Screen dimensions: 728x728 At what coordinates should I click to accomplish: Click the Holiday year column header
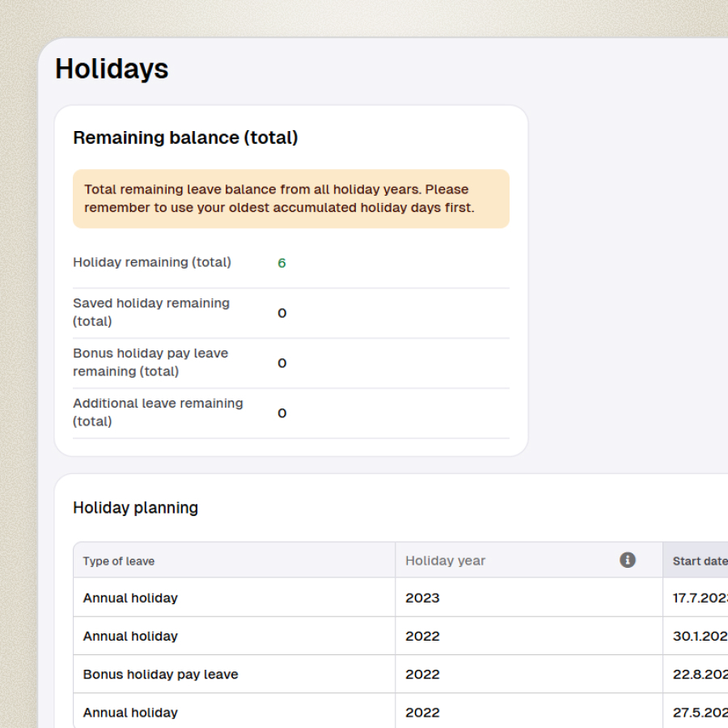click(446, 561)
